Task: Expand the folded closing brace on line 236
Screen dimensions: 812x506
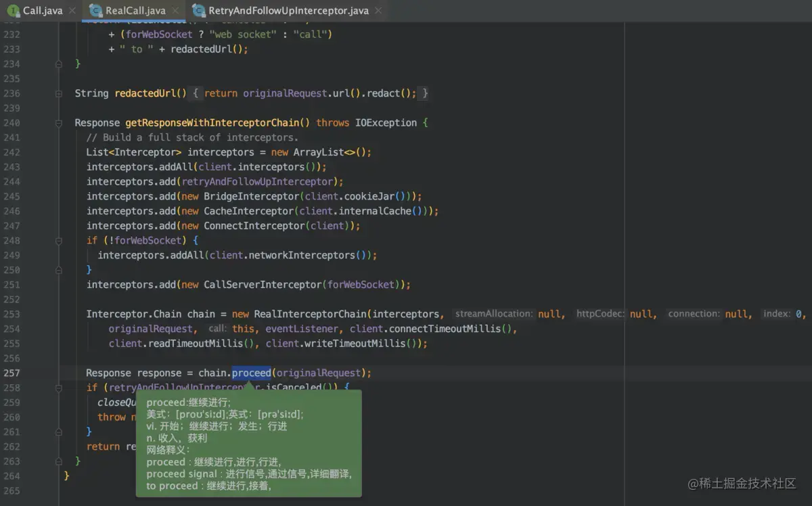Action: pos(425,93)
